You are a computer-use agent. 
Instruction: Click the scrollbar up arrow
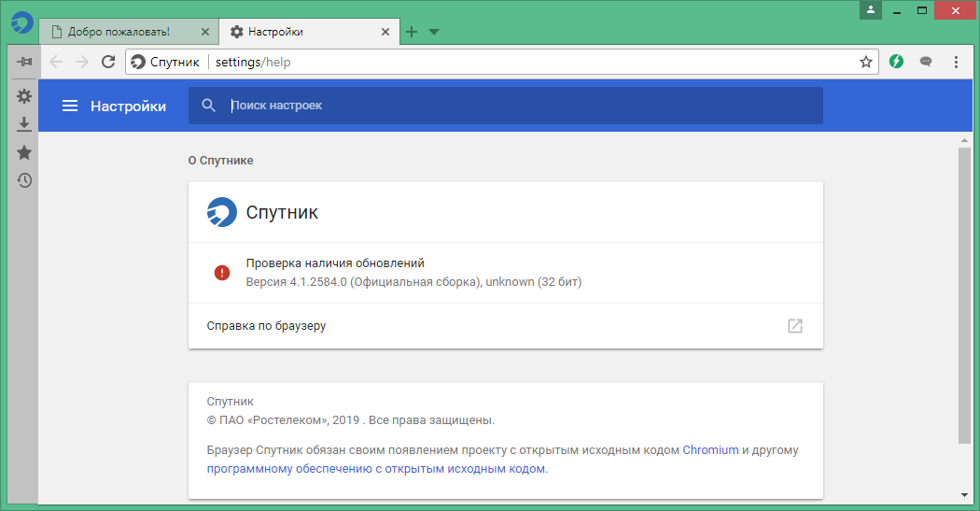[964, 140]
